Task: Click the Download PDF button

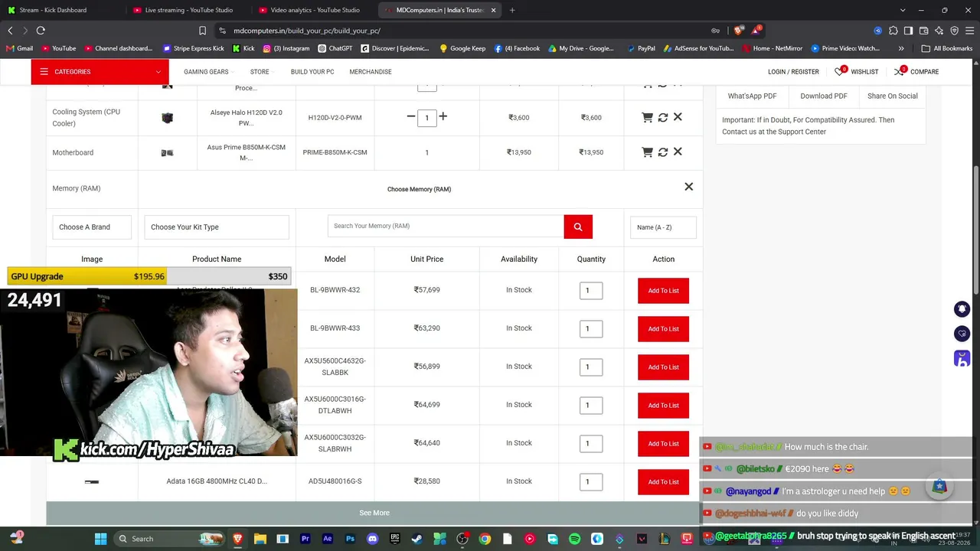Action: pos(824,96)
